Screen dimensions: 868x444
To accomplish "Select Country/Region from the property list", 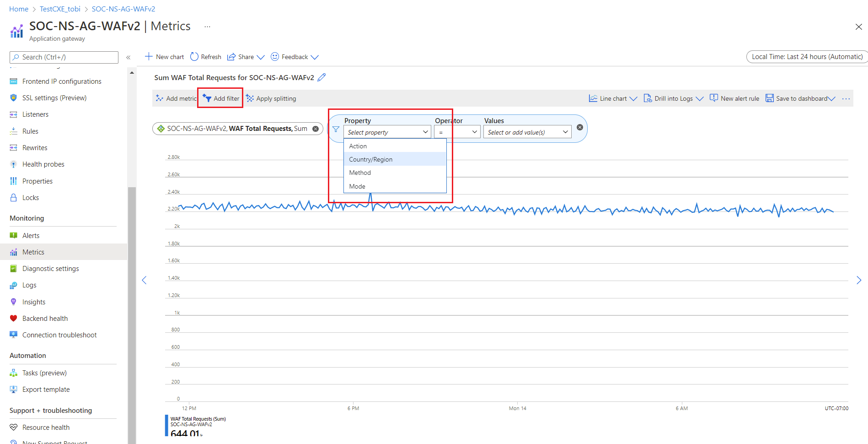I will [x=371, y=159].
